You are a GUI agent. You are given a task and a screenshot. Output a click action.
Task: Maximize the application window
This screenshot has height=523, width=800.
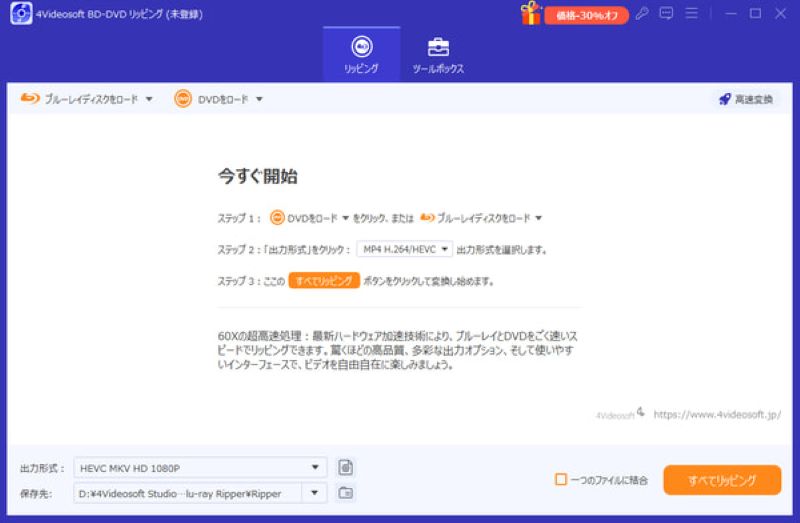pos(756,14)
